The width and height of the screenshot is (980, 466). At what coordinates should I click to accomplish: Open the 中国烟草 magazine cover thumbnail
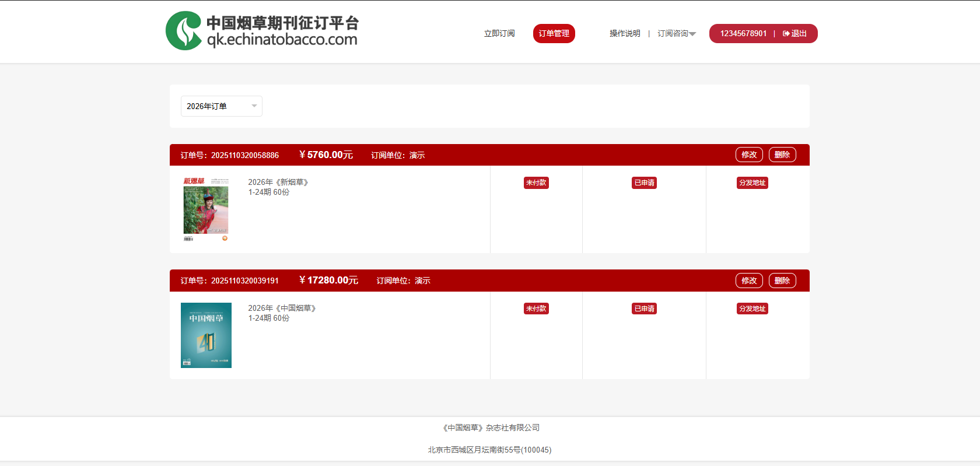pos(206,335)
